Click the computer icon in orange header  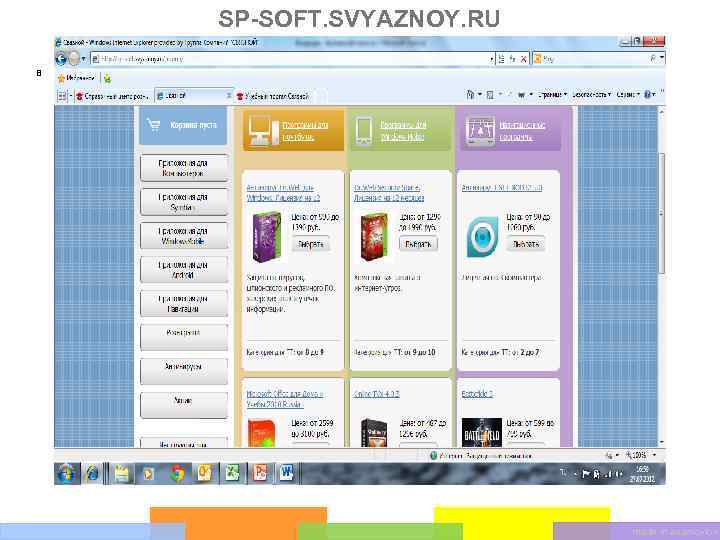[x=262, y=130]
